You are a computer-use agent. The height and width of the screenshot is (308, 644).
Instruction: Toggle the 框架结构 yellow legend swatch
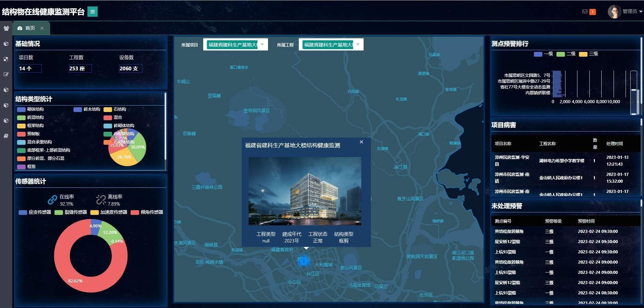pos(21,126)
